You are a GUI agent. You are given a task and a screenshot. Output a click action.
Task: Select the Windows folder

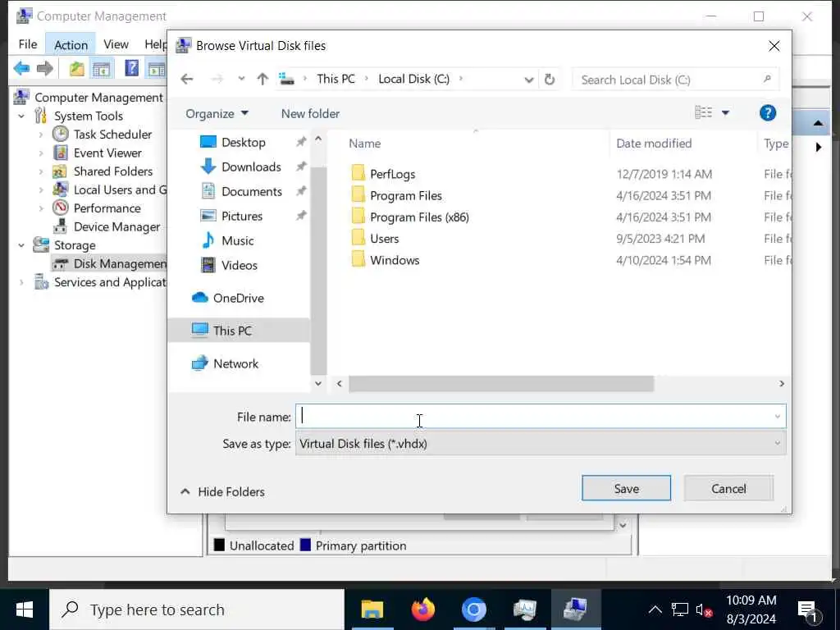coord(395,260)
